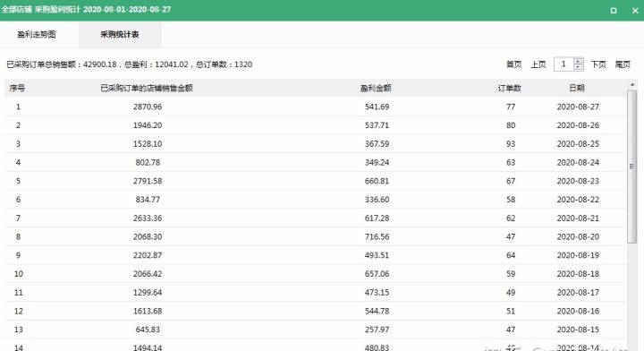Click 下页 for the next page

coord(598,64)
